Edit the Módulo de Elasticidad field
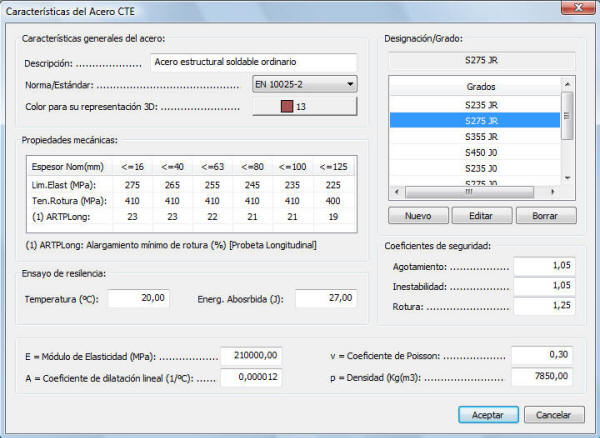The width and height of the screenshot is (600, 438). (251, 356)
